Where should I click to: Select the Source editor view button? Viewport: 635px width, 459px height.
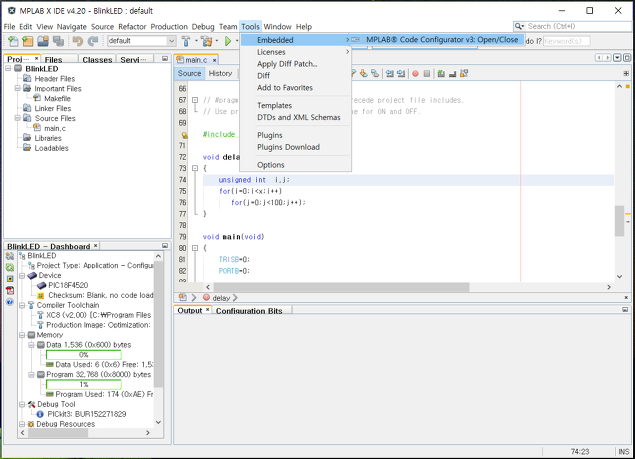click(189, 73)
